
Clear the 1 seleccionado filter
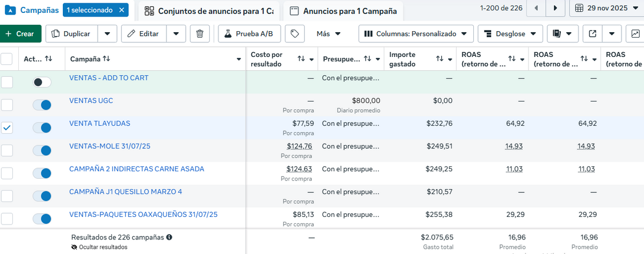tap(122, 10)
